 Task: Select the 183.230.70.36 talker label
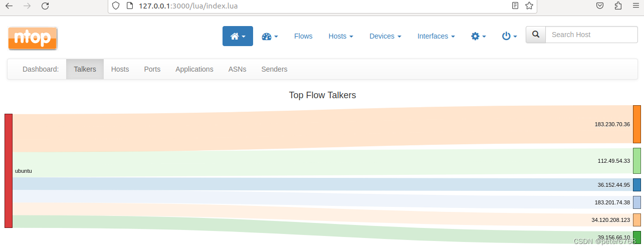coord(612,124)
